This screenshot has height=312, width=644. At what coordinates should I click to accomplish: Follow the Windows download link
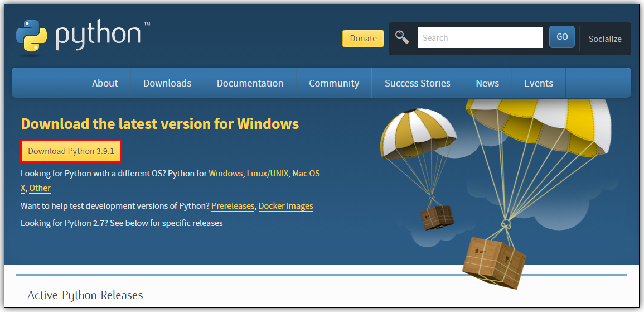pos(225,174)
